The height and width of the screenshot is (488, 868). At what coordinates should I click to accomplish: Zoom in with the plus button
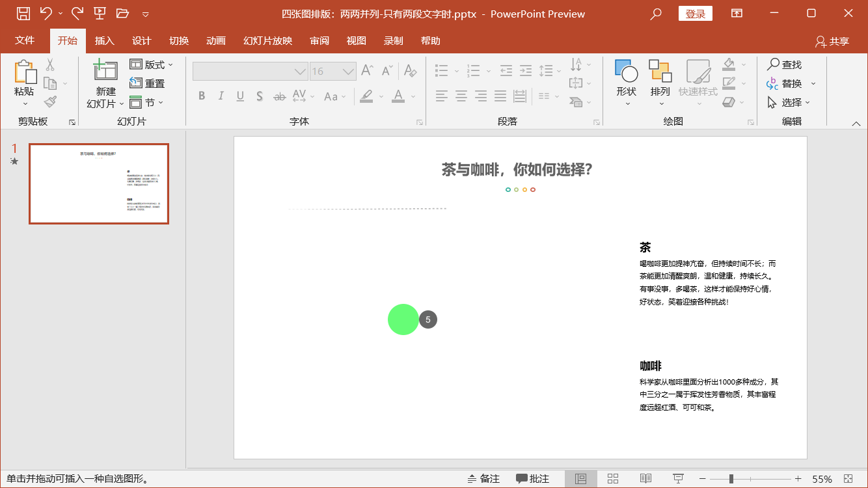click(x=798, y=479)
